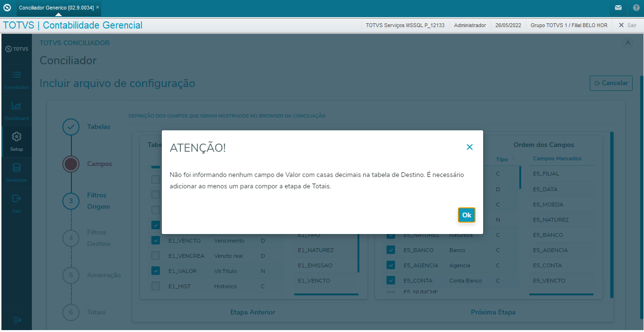Image resolution: width=644 pixels, height=332 pixels.
Task: Open the user profile avatar icon
Action: (x=628, y=43)
